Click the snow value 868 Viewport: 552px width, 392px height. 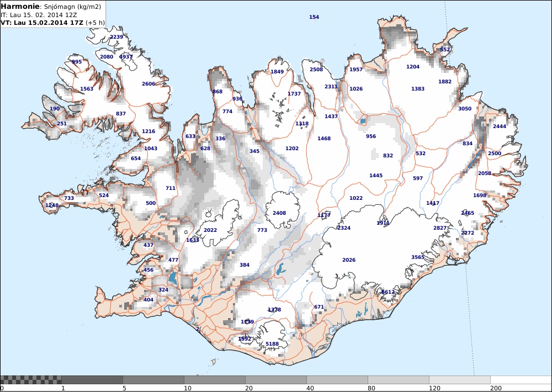point(217,92)
